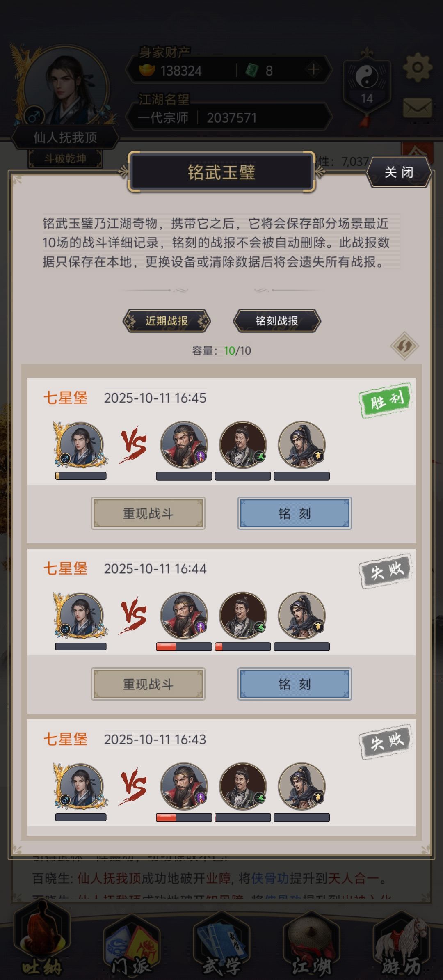
Task: Switch to 铭刻战报 tab
Action: 277,321
